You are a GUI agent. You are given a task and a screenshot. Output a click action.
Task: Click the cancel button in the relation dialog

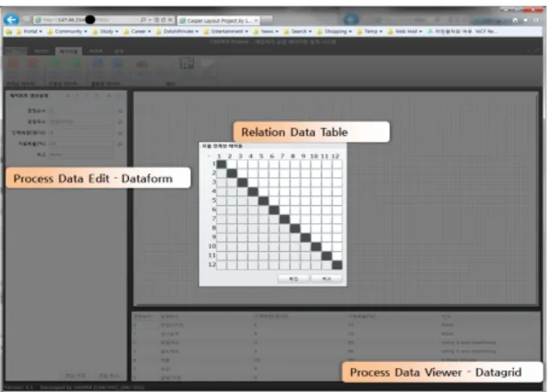pos(327,279)
